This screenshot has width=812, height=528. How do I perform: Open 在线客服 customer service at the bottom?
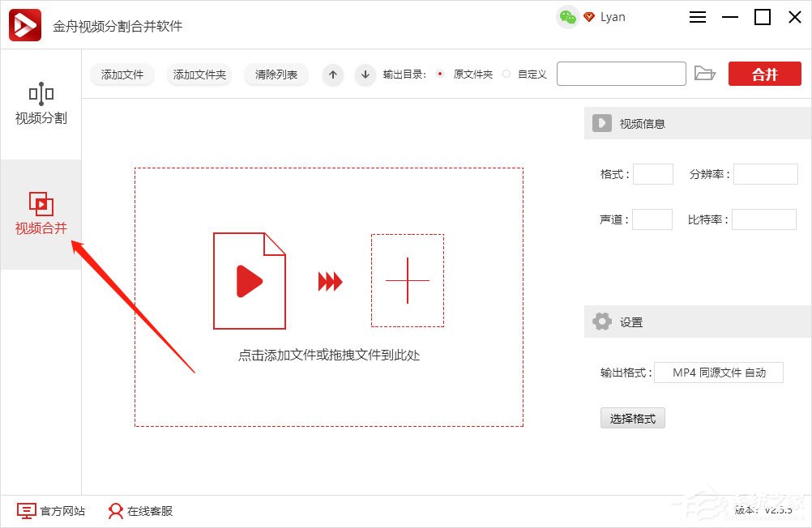click(x=140, y=511)
